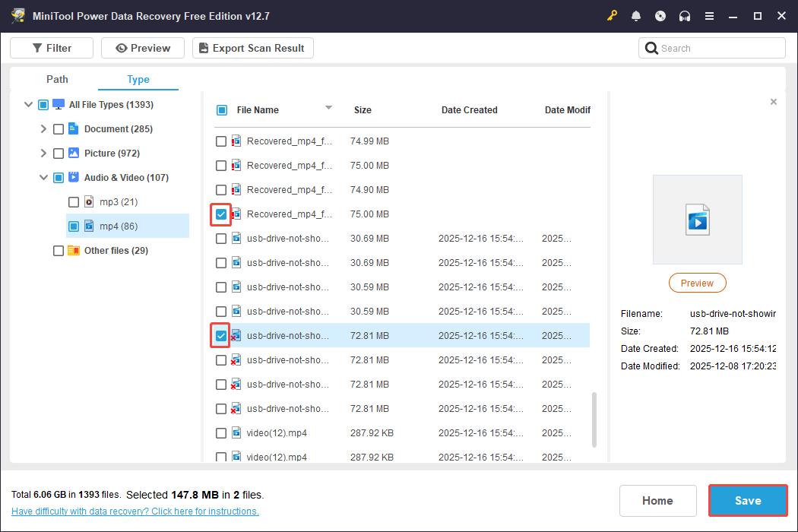Open the hamburger menu in the title bar
The image size is (798, 532).
pos(709,15)
